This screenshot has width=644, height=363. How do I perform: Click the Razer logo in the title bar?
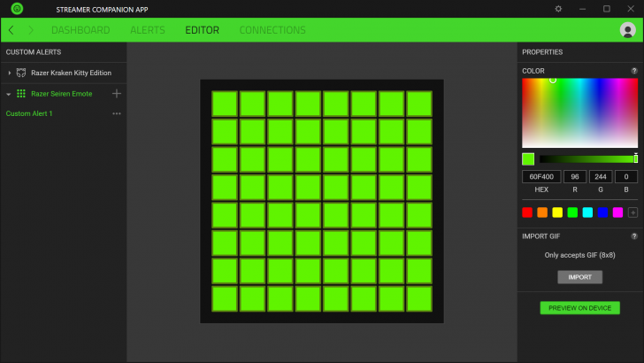coord(17,9)
